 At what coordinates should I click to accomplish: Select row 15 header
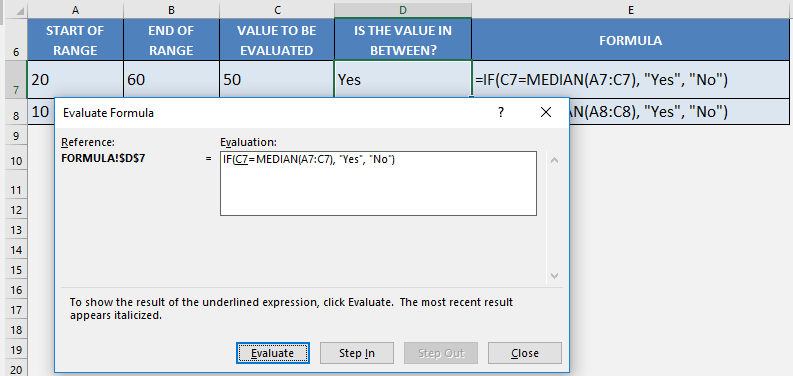[x=16, y=270]
